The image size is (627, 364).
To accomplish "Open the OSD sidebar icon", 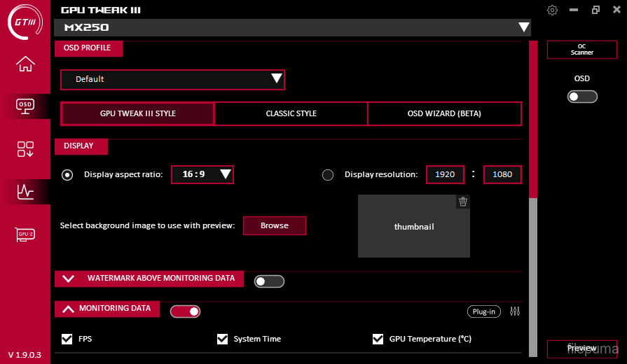I will tap(25, 105).
